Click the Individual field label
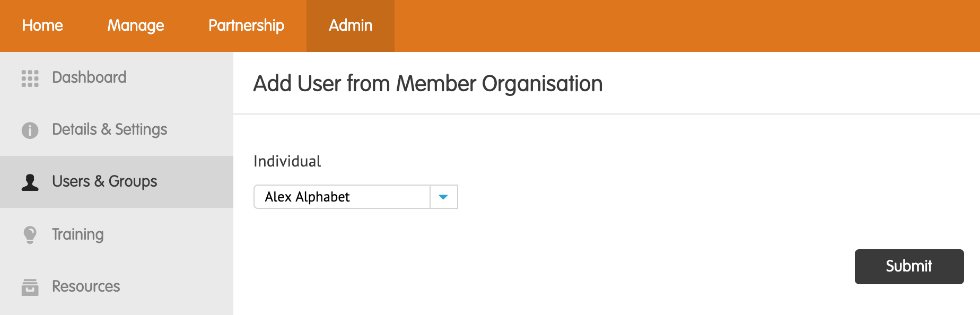Screen dimensions: 980x315 pos(287,161)
